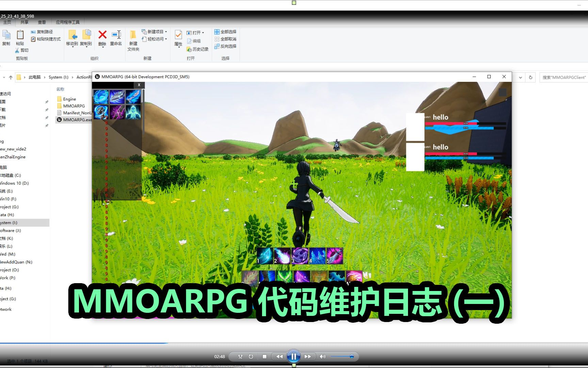Click the rewind previous button
Image resolution: width=588 pixels, height=368 pixels.
(279, 356)
